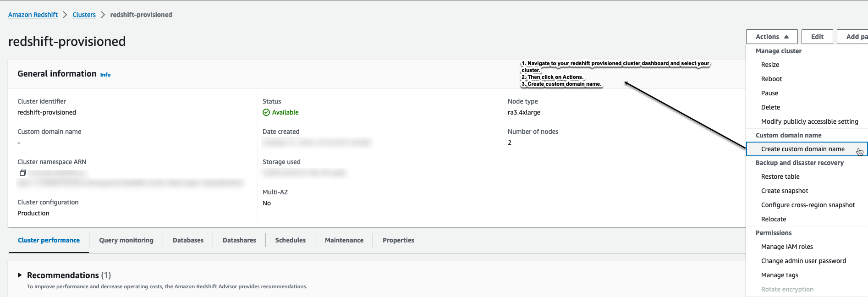The width and height of the screenshot is (868, 297).
Task: Choose Relocate from the menu
Action: point(774,219)
